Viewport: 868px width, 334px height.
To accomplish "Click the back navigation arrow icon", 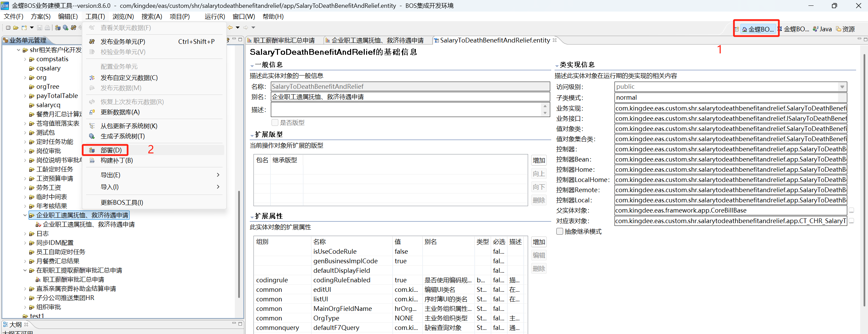I will click(230, 28).
